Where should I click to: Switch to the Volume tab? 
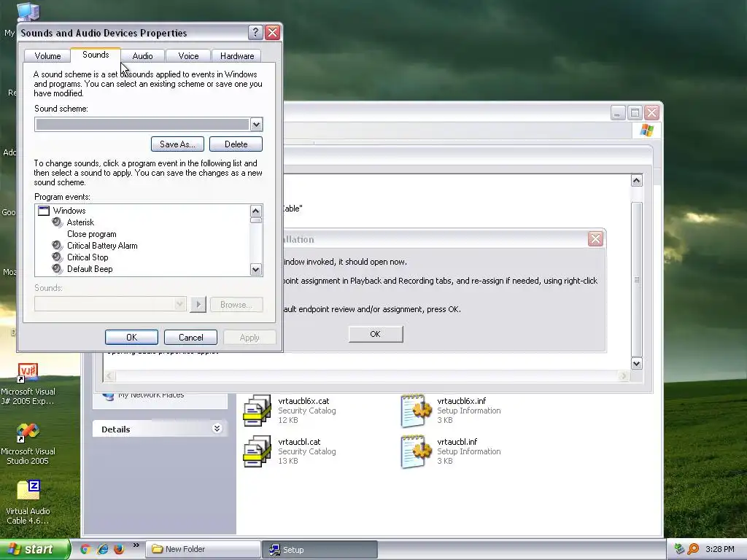(x=47, y=55)
